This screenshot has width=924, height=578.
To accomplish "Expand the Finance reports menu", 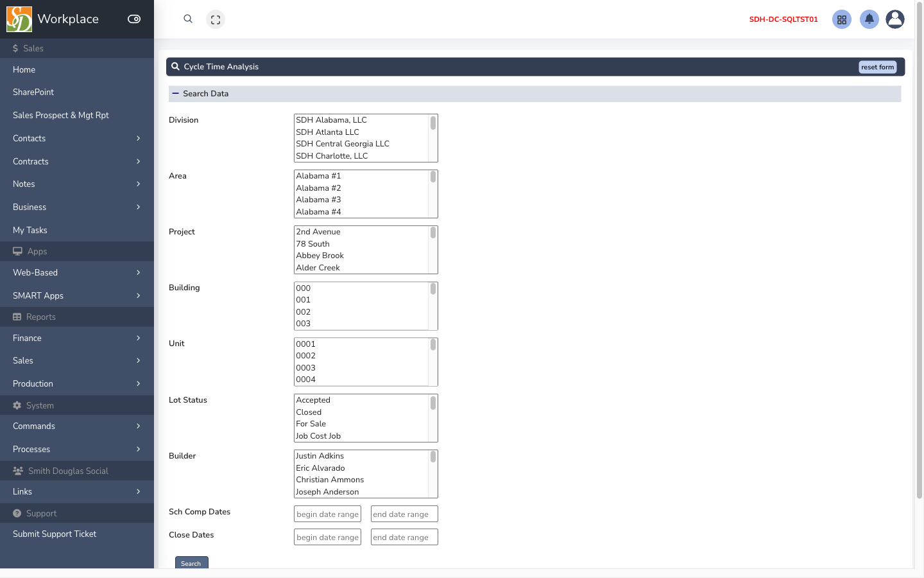I will pyautogui.click(x=77, y=338).
